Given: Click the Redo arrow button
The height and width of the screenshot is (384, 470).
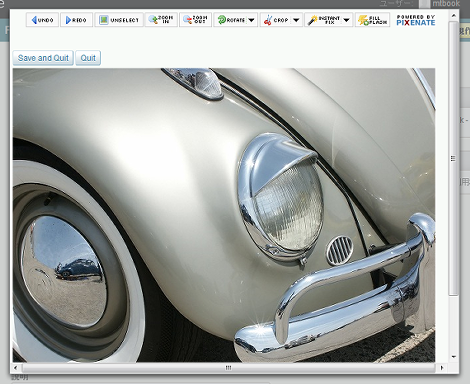Looking at the screenshot, I should 76,20.
